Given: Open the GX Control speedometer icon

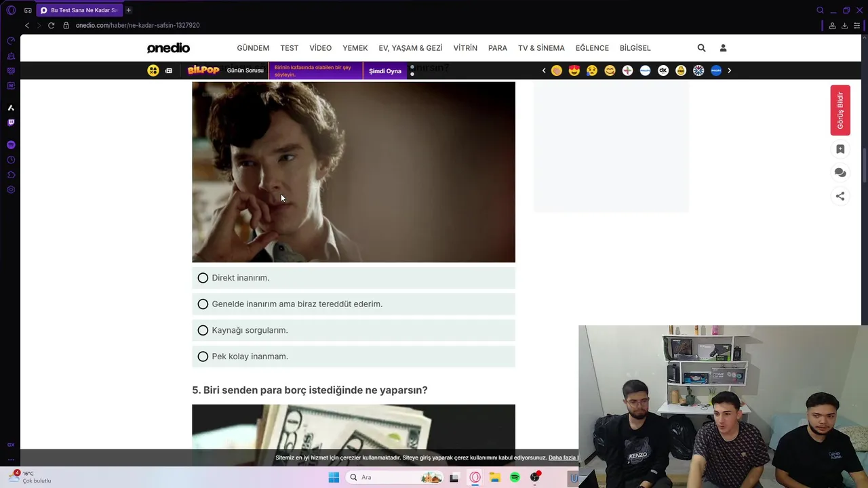Looking at the screenshot, I should [x=11, y=41].
